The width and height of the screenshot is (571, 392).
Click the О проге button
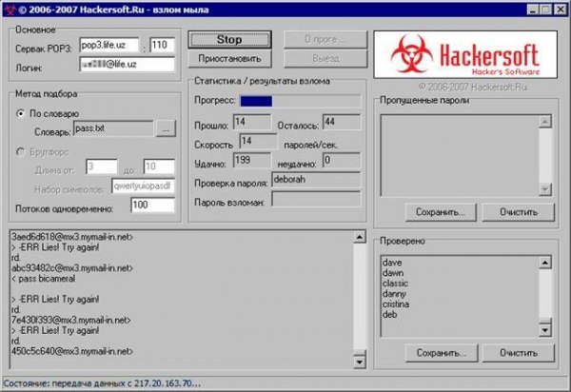tap(325, 40)
